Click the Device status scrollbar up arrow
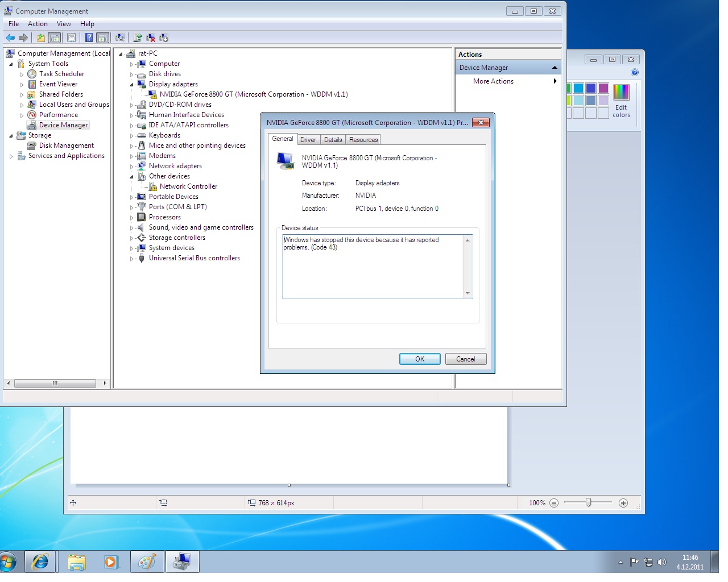The image size is (728, 582). tap(468, 240)
